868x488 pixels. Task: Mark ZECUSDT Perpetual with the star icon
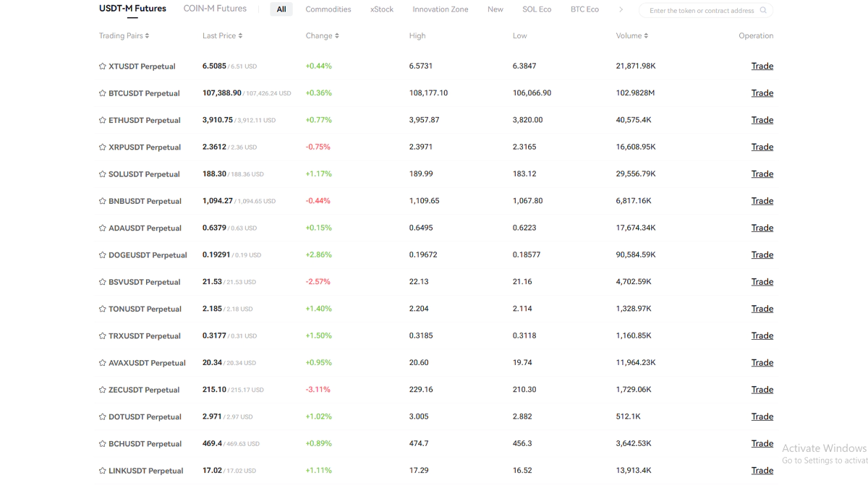(x=102, y=390)
